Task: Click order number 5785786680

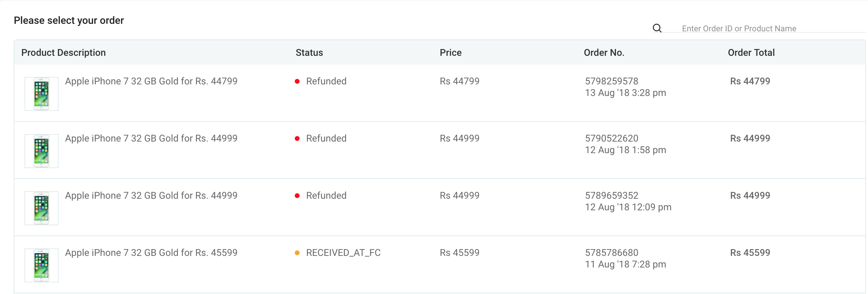Action: click(612, 252)
